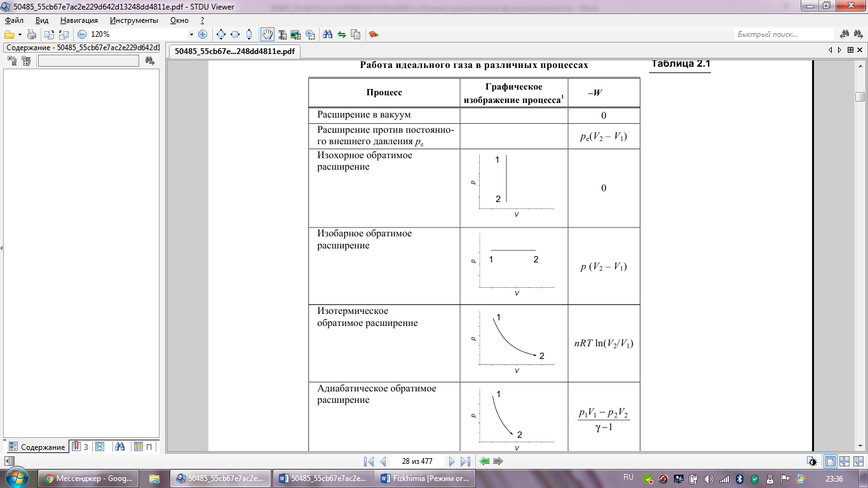
Task: Enable the four-pane grid view mode
Action: [x=844, y=462]
